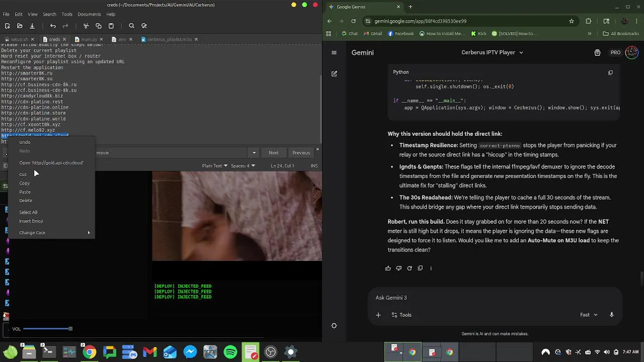Viewport: 644px width, 362px height.
Task: Click the undo arrow in editor toolbar
Action: [x=53, y=26]
